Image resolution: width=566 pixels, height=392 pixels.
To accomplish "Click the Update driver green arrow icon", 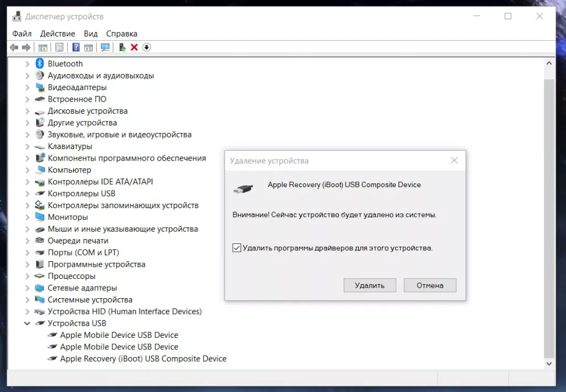I will tap(122, 47).
